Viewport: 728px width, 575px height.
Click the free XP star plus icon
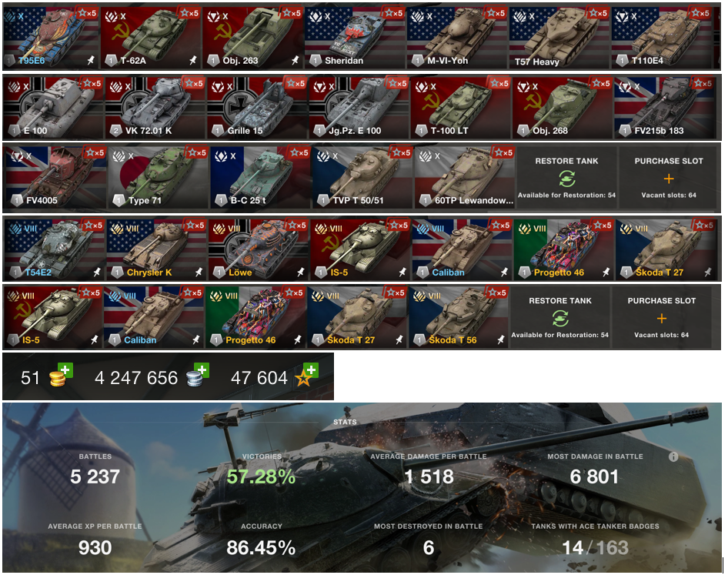(x=311, y=369)
